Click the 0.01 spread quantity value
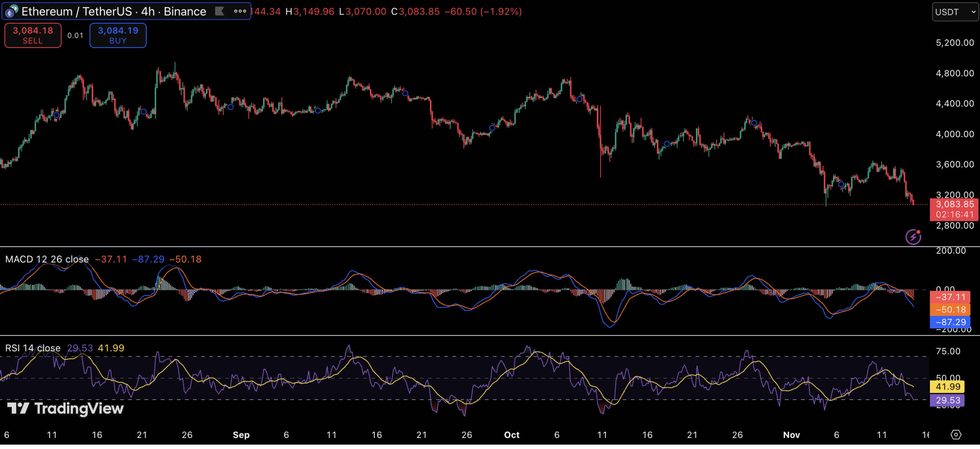The image size is (980, 449). (x=75, y=36)
